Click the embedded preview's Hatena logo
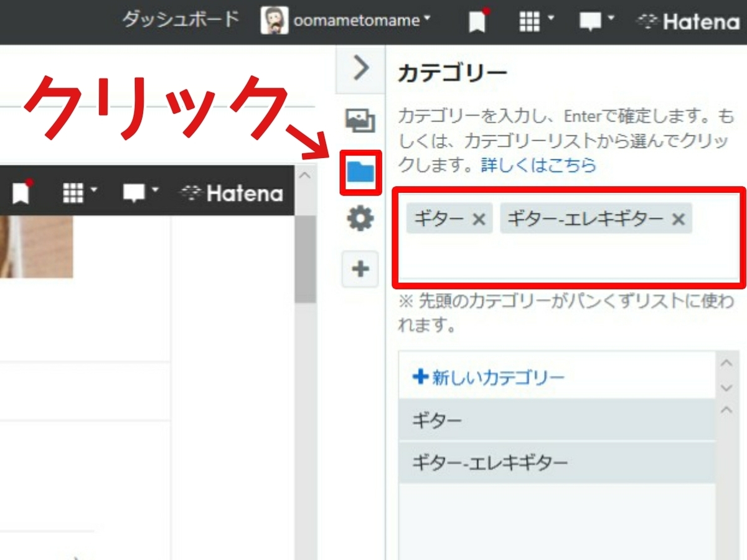The image size is (747, 560). 231,194
